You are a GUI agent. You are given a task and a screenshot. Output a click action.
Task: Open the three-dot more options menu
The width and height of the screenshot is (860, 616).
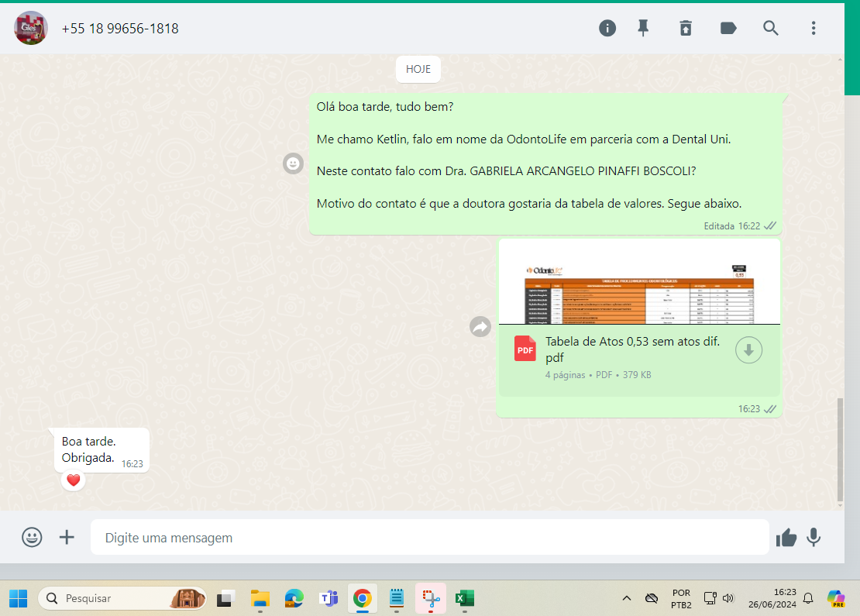pyautogui.click(x=814, y=28)
